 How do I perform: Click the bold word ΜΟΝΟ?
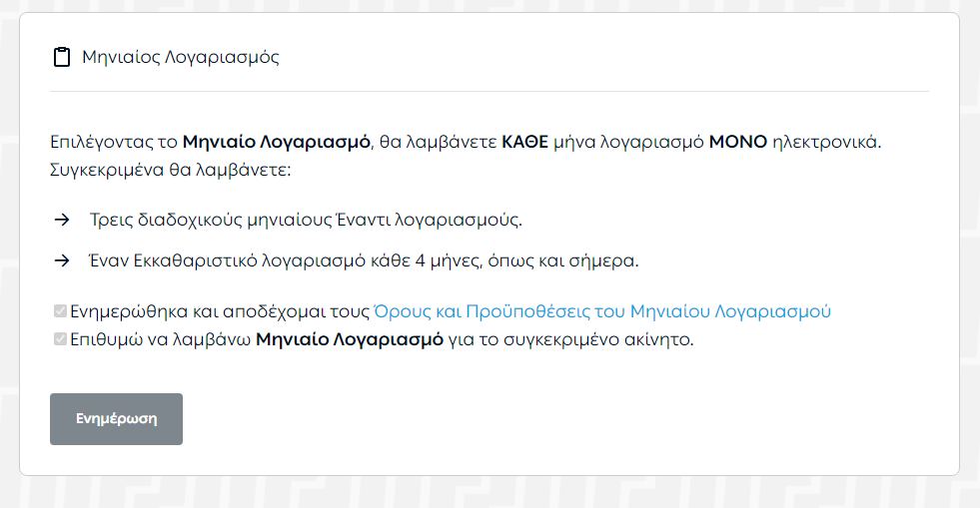[738, 142]
